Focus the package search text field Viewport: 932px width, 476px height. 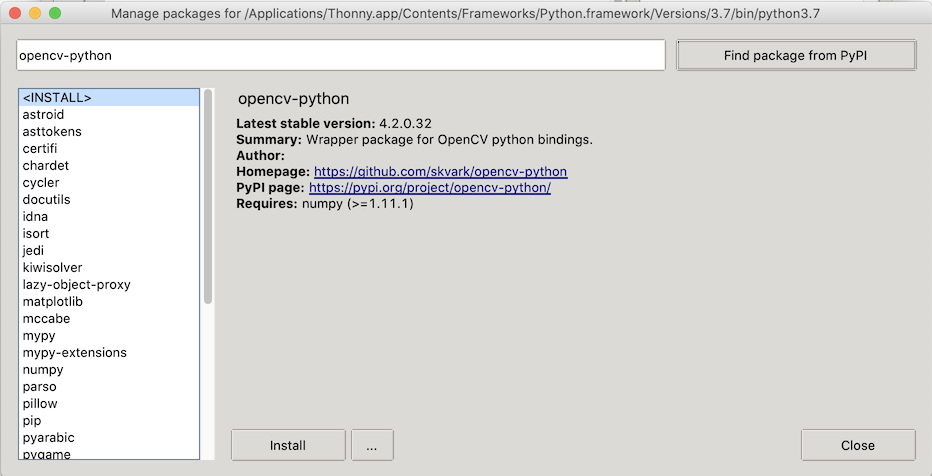coord(340,56)
